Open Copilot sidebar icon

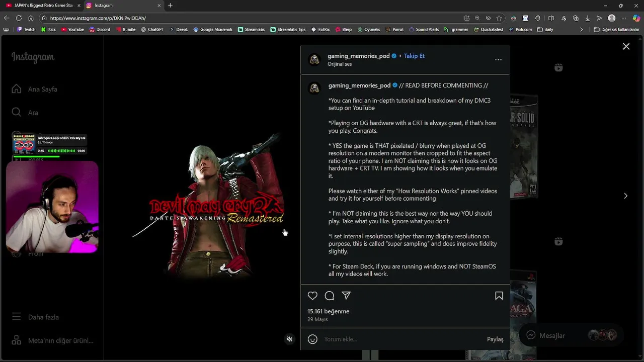click(x=636, y=18)
